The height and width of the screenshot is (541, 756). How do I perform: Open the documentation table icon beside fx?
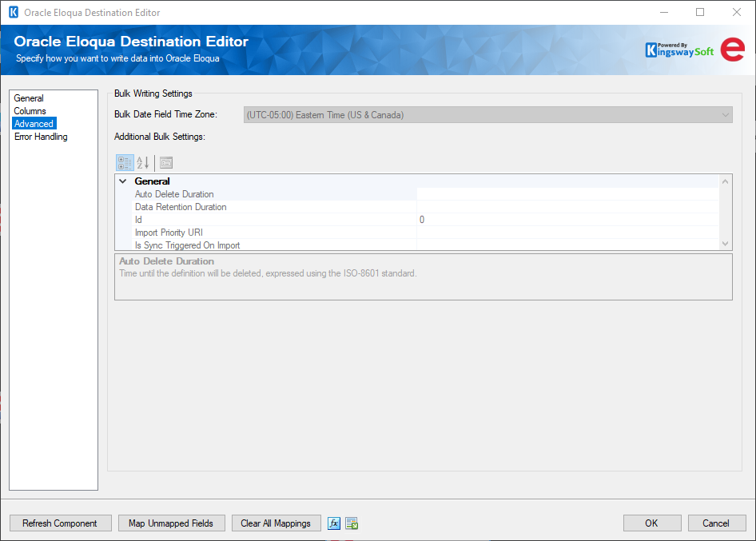click(352, 523)
